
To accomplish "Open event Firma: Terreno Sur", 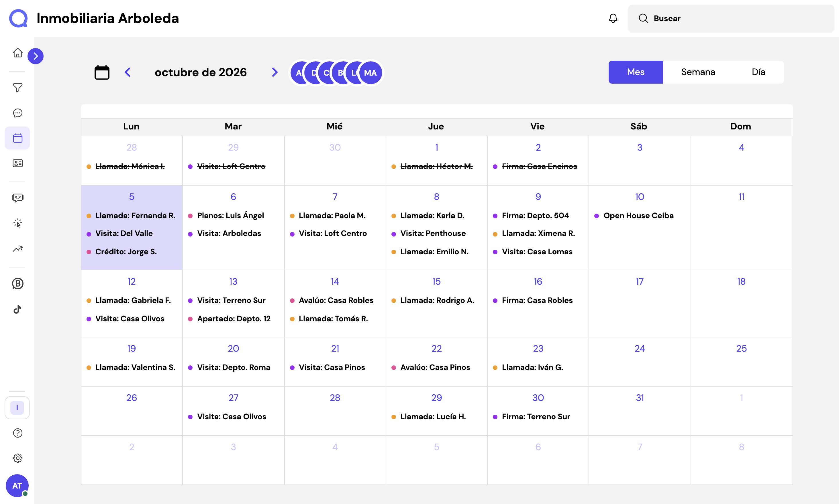I will click(x=532, y=417).
